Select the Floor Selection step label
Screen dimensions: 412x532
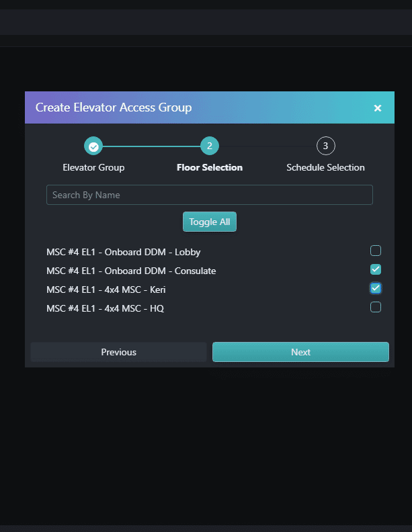pos(210,167)
